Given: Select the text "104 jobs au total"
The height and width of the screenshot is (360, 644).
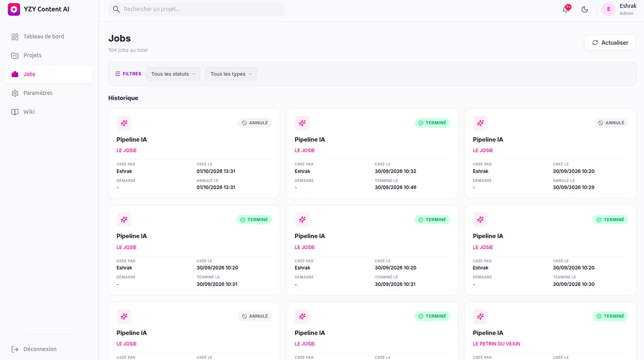Looking at the screenshot, I should click(128, 50).
